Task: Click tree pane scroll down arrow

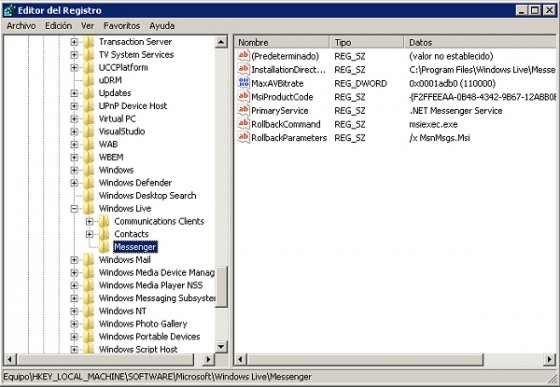Action: (221, 347)
